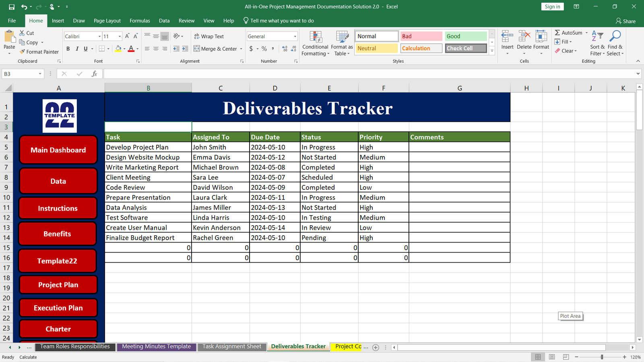Open the File menu
Image resolution: width=644 pixels, height=362 pixels.
[12, 21]
